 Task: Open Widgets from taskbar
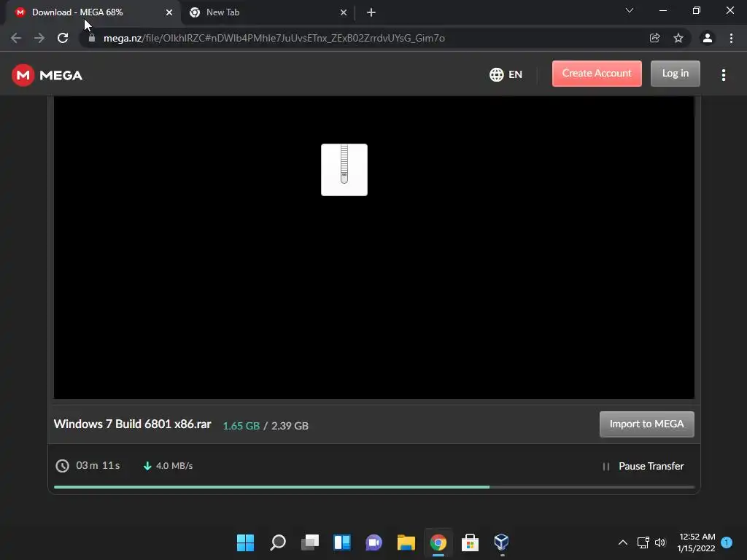click(x=342, y=542)
